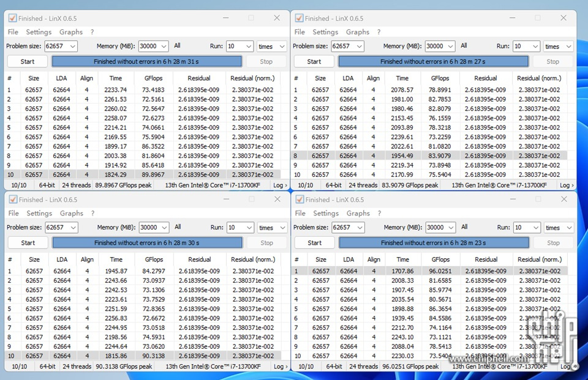Image resolution: width=588 pixels, height=380 pixels.
Task: Click Size column header in the 83.9079-peak window
Action: point(320,78)
